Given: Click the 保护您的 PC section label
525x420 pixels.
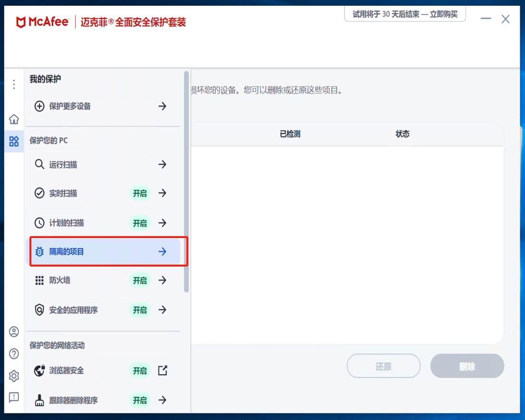Looking at the screenshot, I should pos(49,141).
